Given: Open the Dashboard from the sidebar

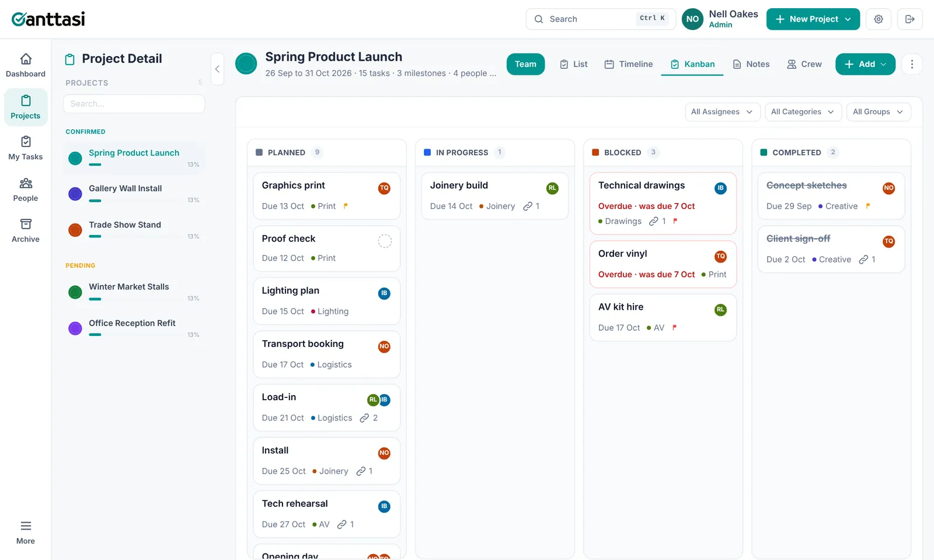Looking at the screenshot, I should [x=26, y=65].
